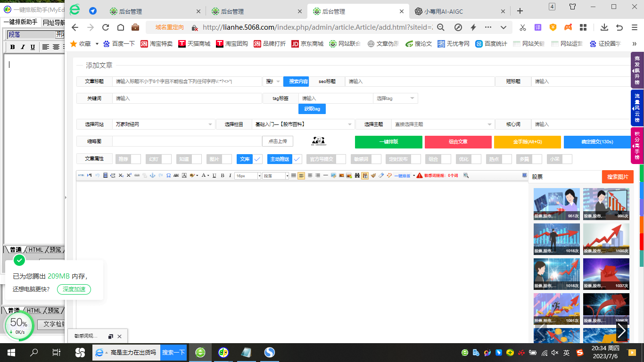Click the clear-formatting eraser icon
644x362 pixels.
click(x=380, y=175)
